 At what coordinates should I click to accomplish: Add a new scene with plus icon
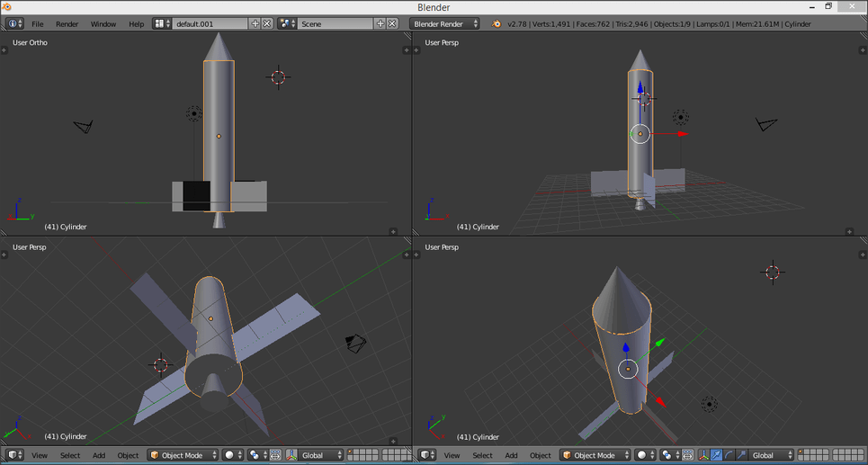(x=380, y=23)
